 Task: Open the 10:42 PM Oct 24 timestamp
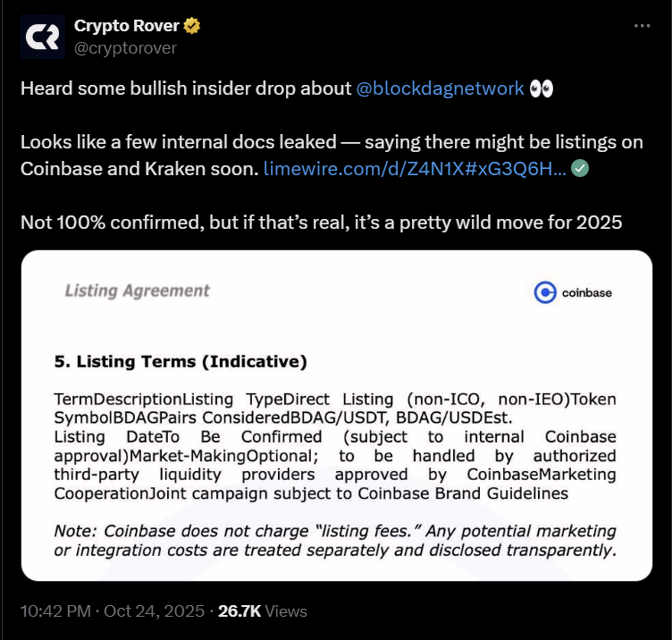coord(112,611)
